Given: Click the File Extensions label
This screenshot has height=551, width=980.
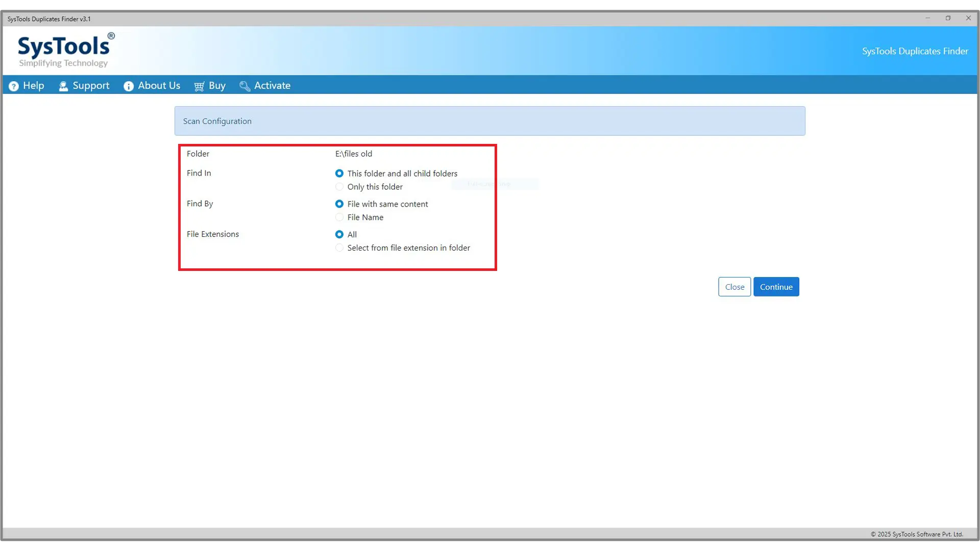Looking at the screenshot, I should (213, 234).
